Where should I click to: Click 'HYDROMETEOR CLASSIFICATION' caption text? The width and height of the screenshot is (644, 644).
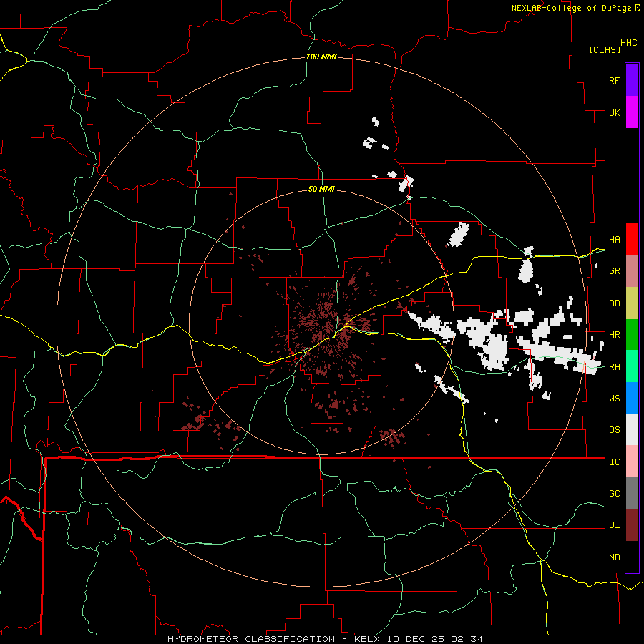click(x=251, y=639)
